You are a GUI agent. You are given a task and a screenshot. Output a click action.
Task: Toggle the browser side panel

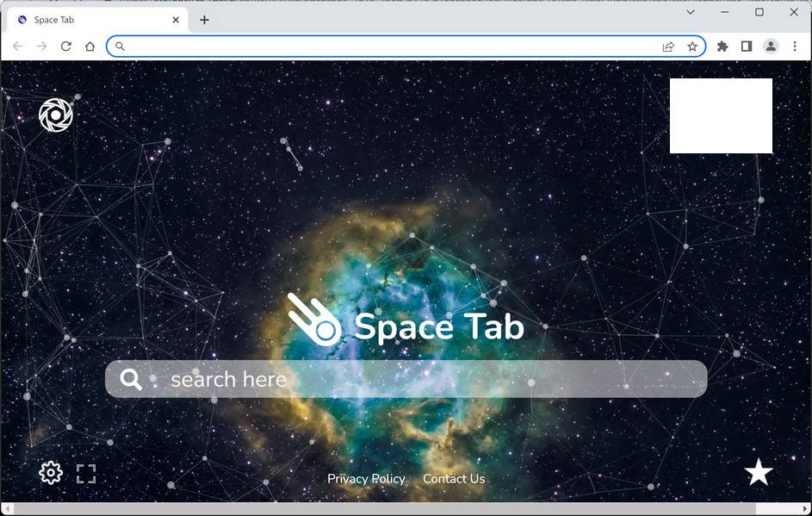(x=747, y=47)
